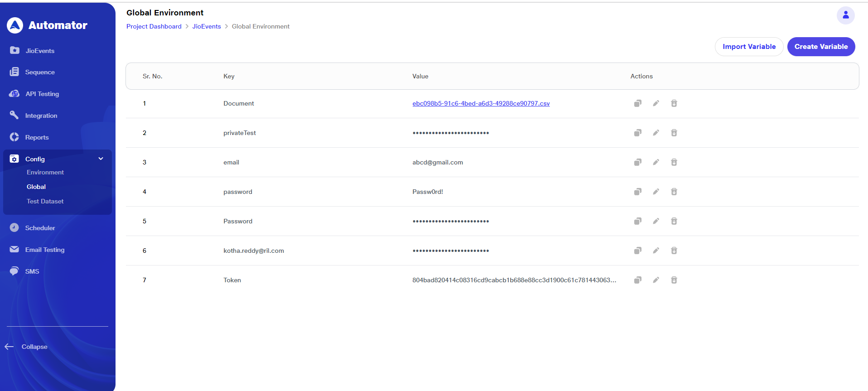Click the Actions column header

[x=641, y=76]
